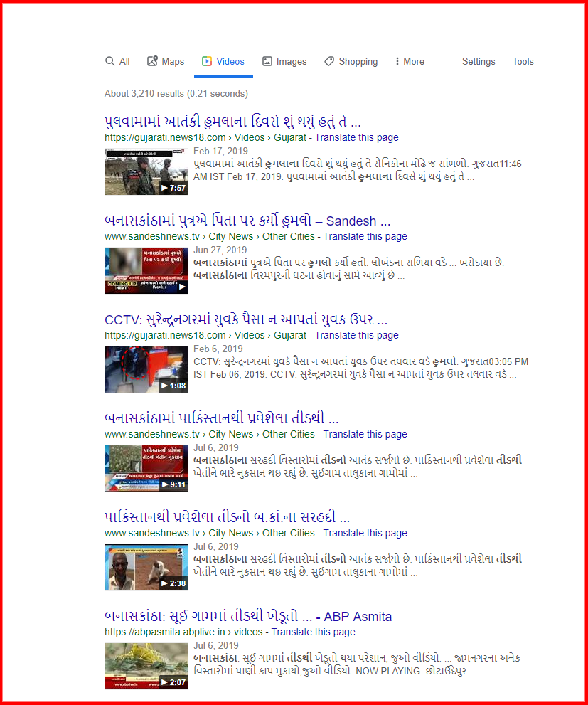Click the three-dot More icon
The image size is (588, 705).
tap(397, 61)
